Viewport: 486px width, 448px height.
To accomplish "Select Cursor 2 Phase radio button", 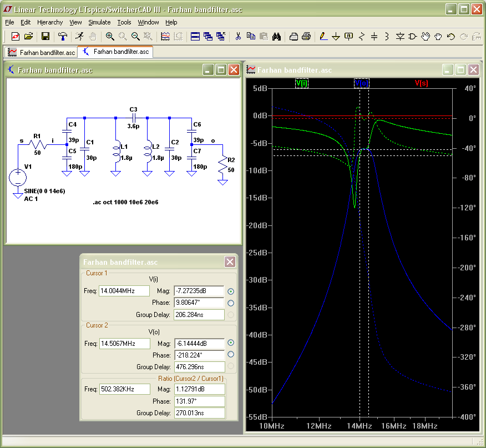I will (231, 355).
